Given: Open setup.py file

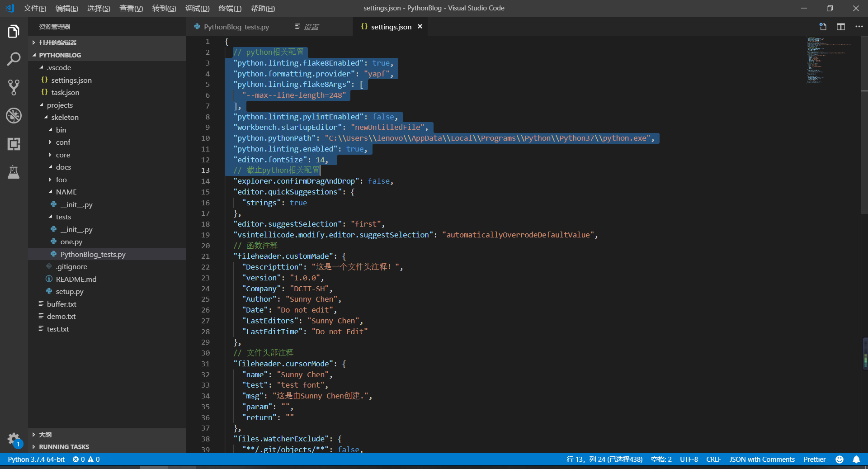Looking at the screenshot, I should click(x=107, y=291).
